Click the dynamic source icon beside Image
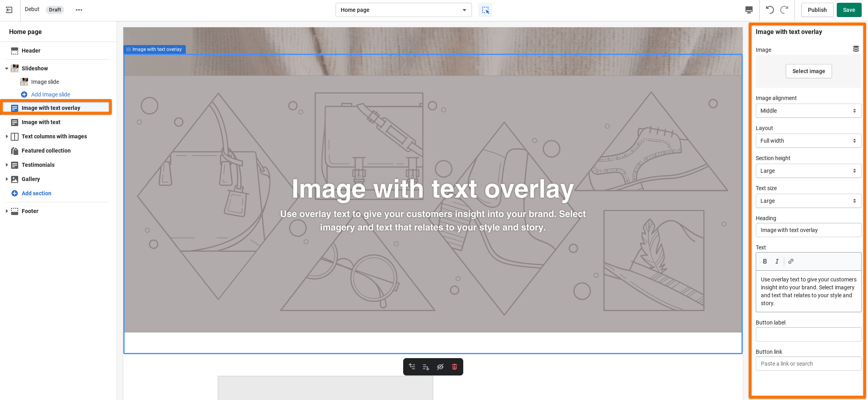The height and width of the screenshot is (400, 868). tap(856, 49)
